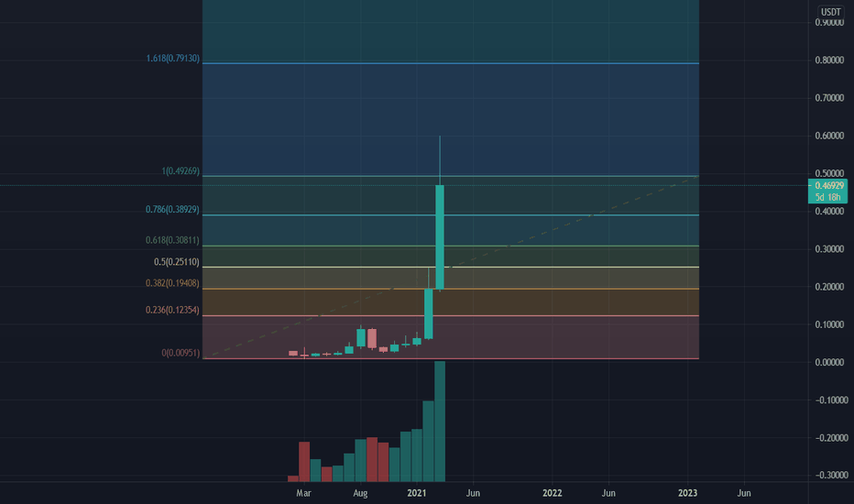
Task: Click the 0.786(0.38929) Fibonacci level label
Action: click(172, 209)
